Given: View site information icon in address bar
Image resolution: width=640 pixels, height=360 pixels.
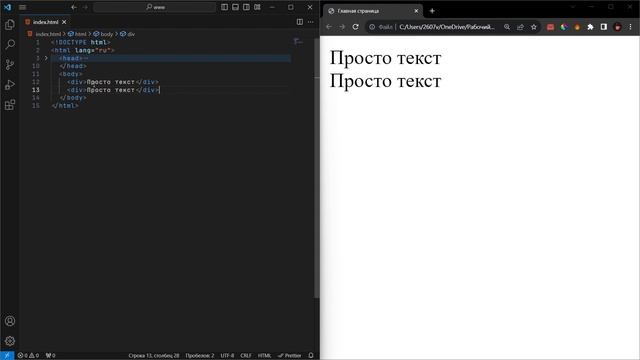Looking at the screenshot, I should point(372,27).
